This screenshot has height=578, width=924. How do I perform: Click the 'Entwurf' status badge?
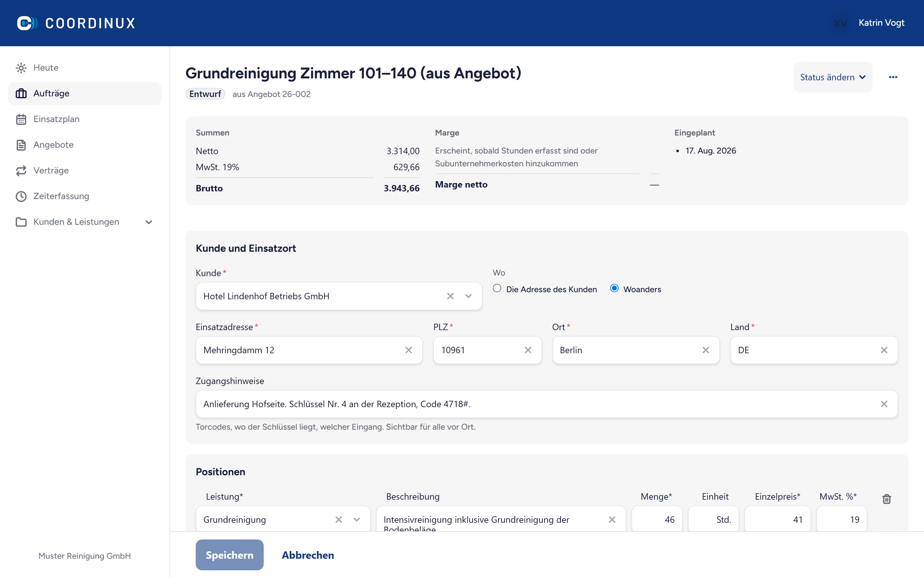[205, 94]
